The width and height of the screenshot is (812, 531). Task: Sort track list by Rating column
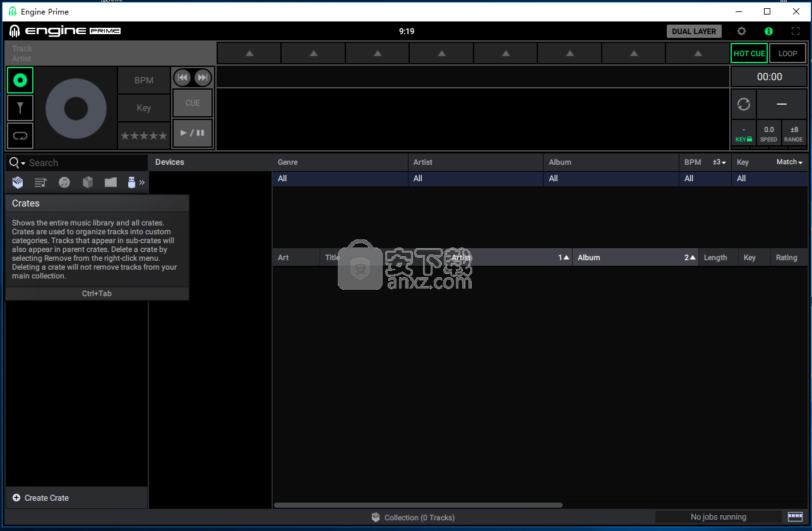point(789,258)
